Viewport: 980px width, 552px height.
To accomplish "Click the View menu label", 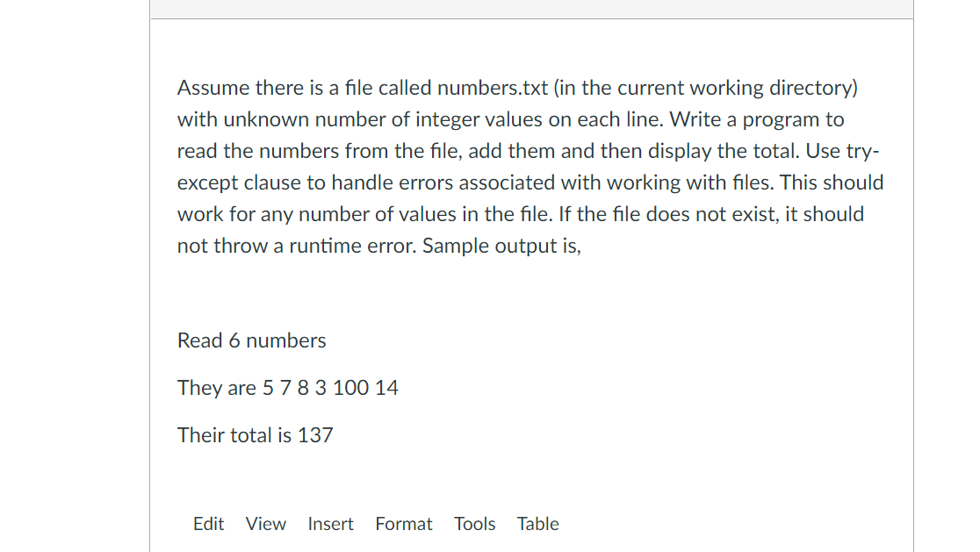I will [265, 523].
